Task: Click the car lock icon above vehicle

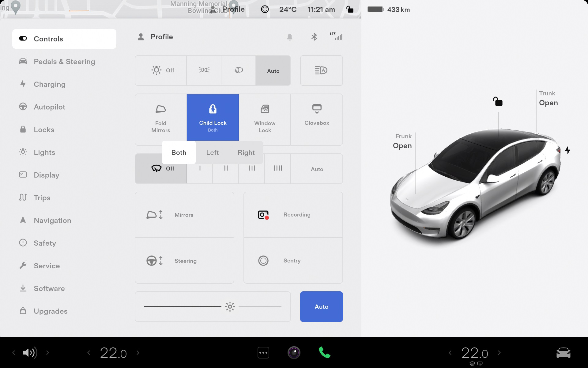Action: [x=498, y=101]
